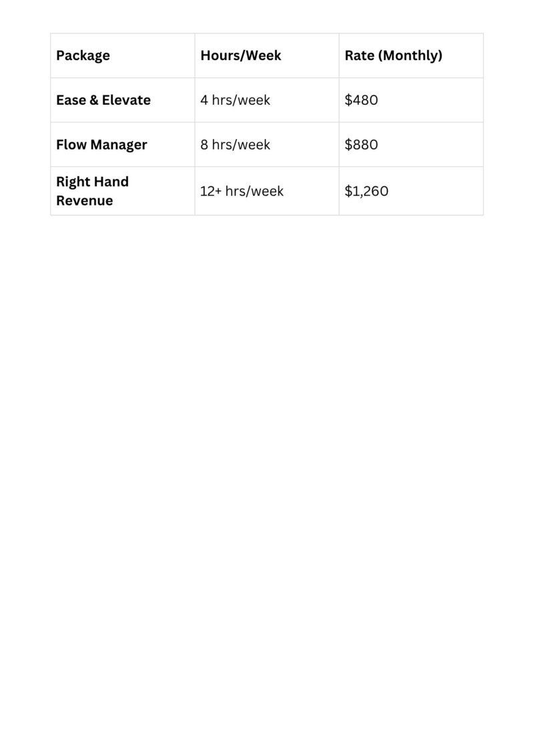This screenshot has width=534, height=756.
Task: Click the word Right in the last row
Action: pyautogui.click(x=73, y=182)
